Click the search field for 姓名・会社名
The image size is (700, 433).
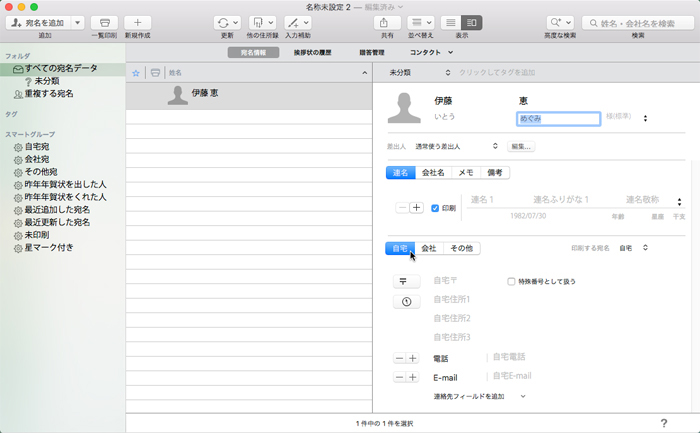tap(642, 22)
